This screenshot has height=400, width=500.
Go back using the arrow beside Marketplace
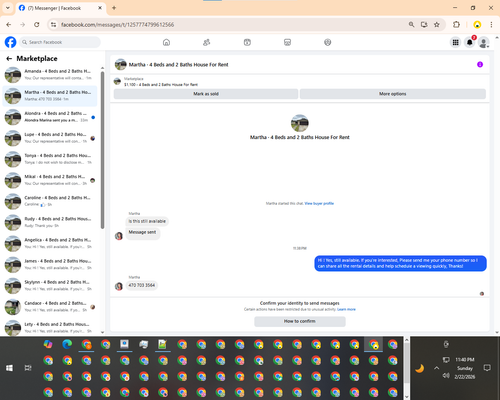(9, 59)
